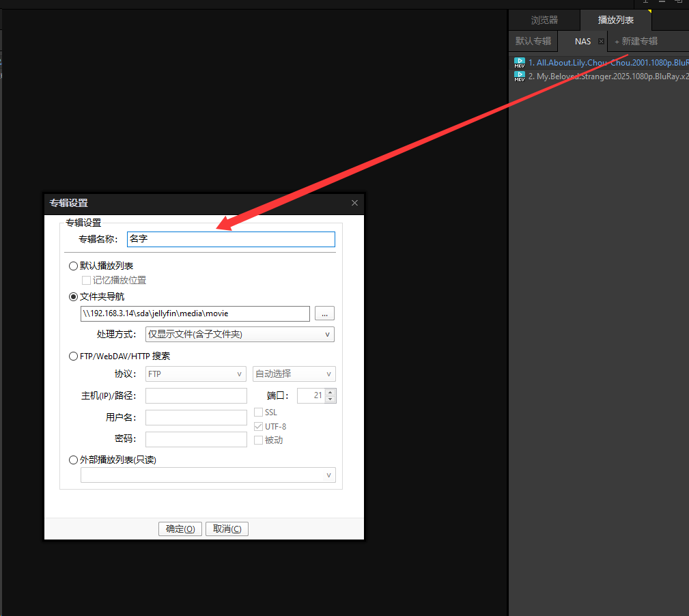Select the My.Beloved.Stranger playlist entry
The width and height of the screenshot is (689, 616).
click(x=599, y=76)
